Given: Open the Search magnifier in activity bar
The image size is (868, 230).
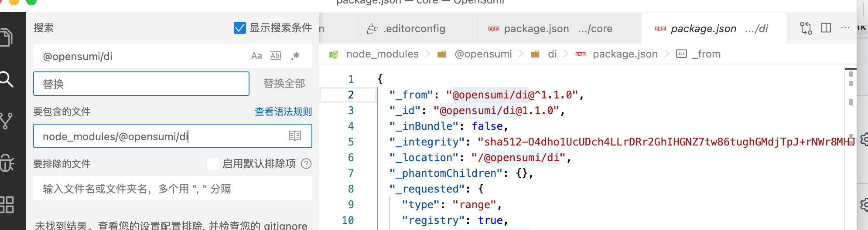Looking at the screenshot, I should point(7,79).
